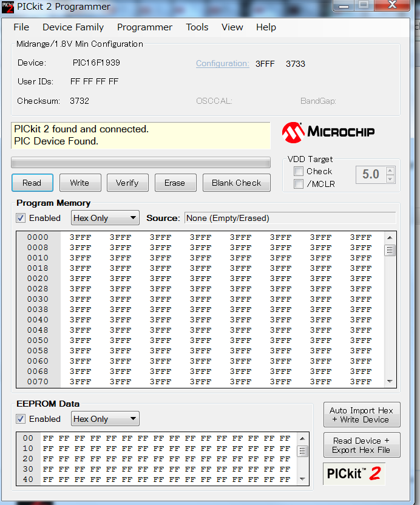
Task: Click EEPROM address 20
Action: click(x=28, y=459)
